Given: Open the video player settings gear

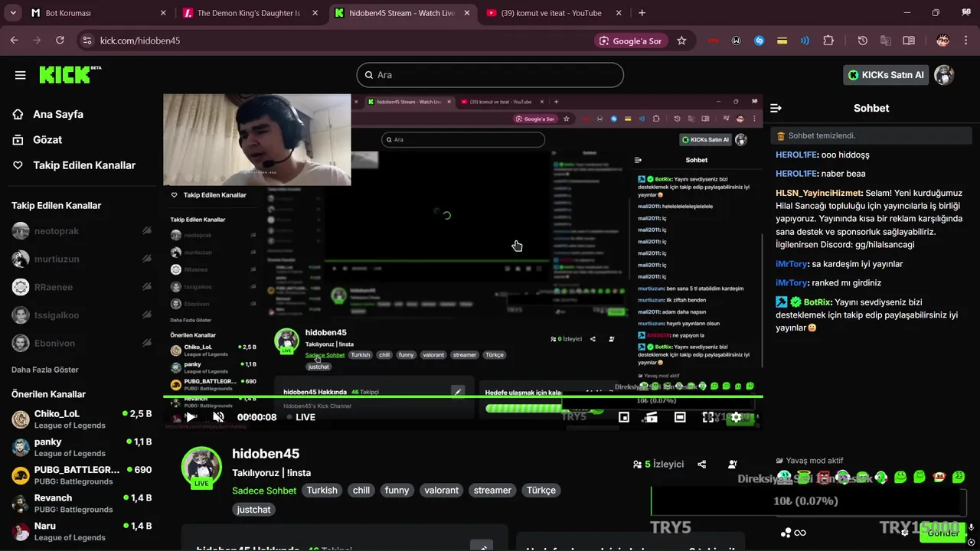Looking at the screenshot, I should [x=737, y=417].
